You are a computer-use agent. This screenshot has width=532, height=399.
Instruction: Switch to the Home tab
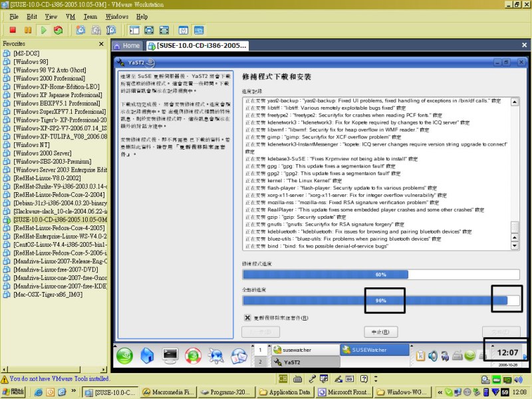tap(127, 46)
